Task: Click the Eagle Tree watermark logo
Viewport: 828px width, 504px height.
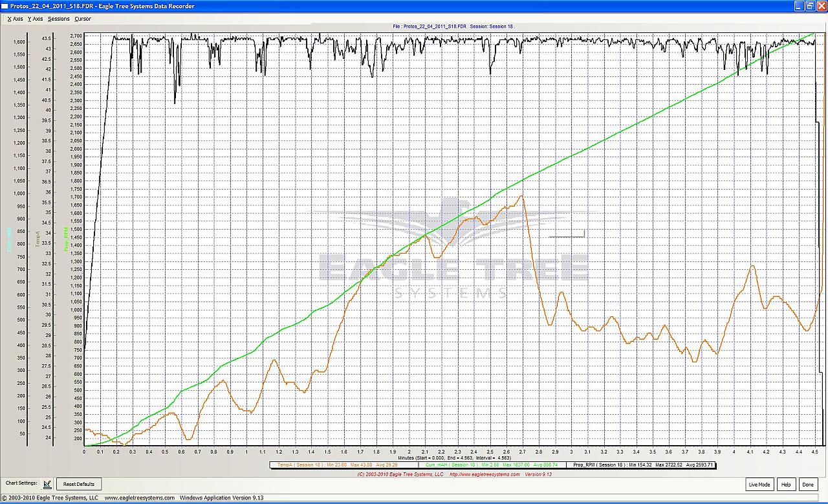Action: [453, 259]
